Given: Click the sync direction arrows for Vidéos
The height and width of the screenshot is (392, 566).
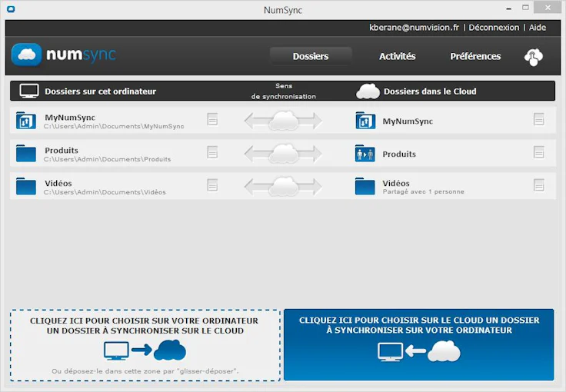Looking at the screenshot, I should [283, 187].
